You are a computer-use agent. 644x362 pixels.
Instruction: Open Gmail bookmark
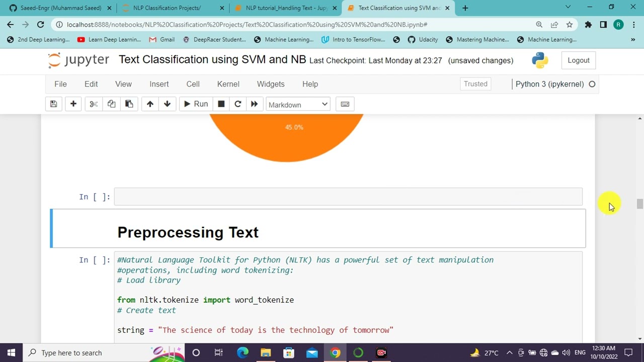tap(162, 39)
